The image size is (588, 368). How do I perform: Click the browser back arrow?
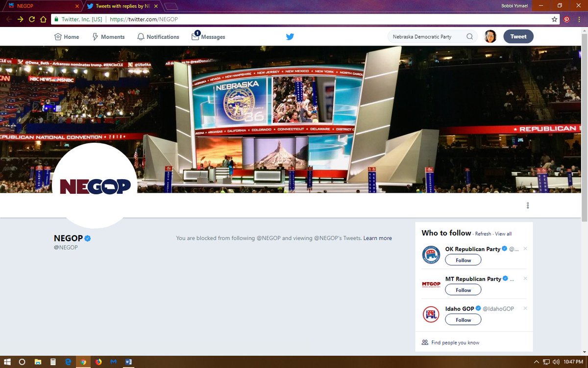point(8,19)
